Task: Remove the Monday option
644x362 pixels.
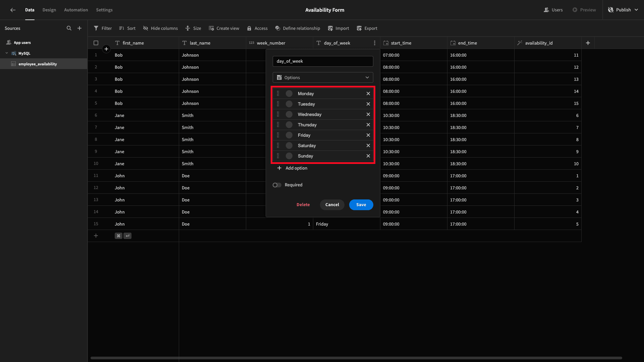Action: click(x=368, y=94)
